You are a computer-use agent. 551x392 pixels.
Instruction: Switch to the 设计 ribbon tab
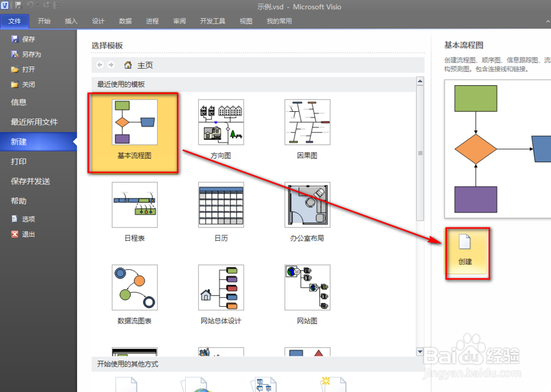(x=98, y=21)
